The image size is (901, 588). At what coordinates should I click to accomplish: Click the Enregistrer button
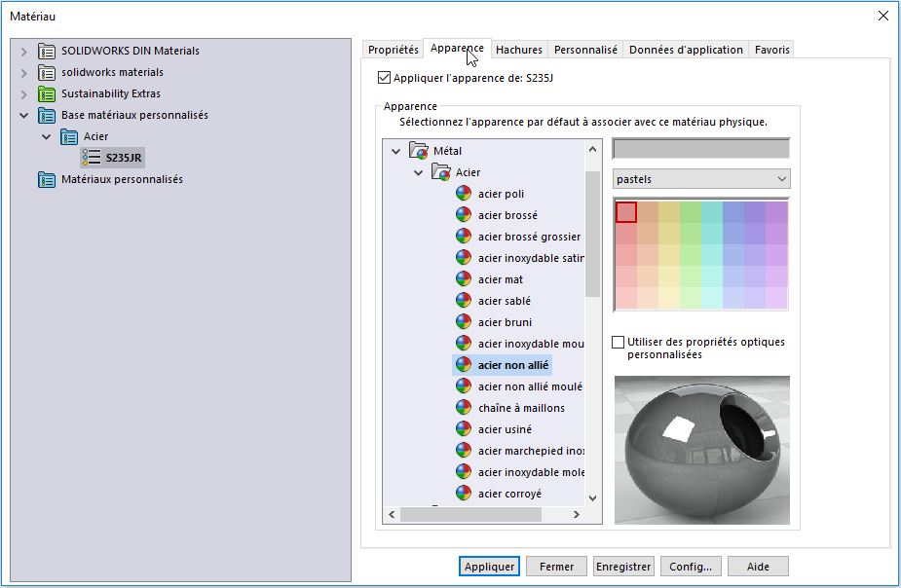click(623, 567)
